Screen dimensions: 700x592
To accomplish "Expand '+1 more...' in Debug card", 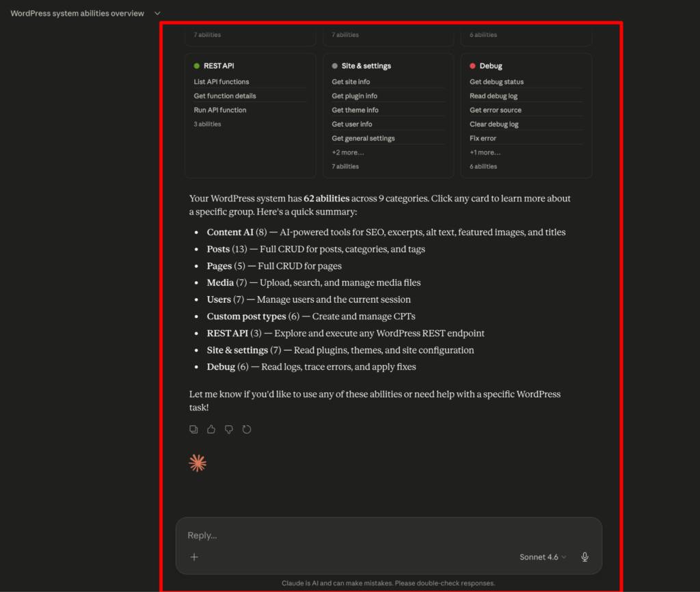I will click(485, 152).
